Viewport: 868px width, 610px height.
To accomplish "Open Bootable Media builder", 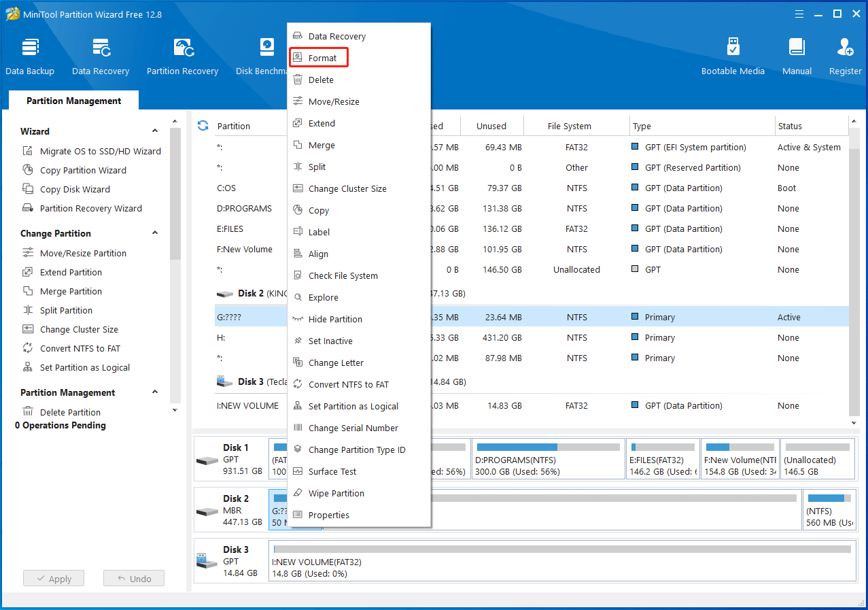I will (733, 56).
